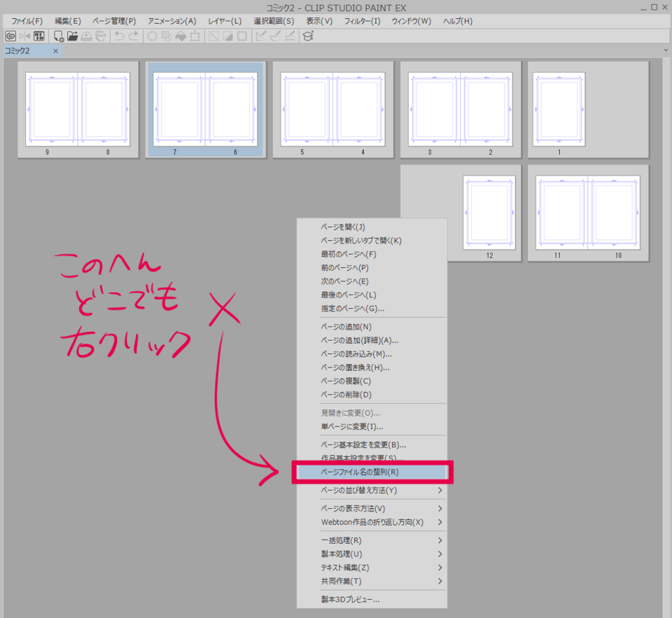672x618 pixels.
Task: Open the ウィンドウ(W) menu
Action: tap(412, 21)
